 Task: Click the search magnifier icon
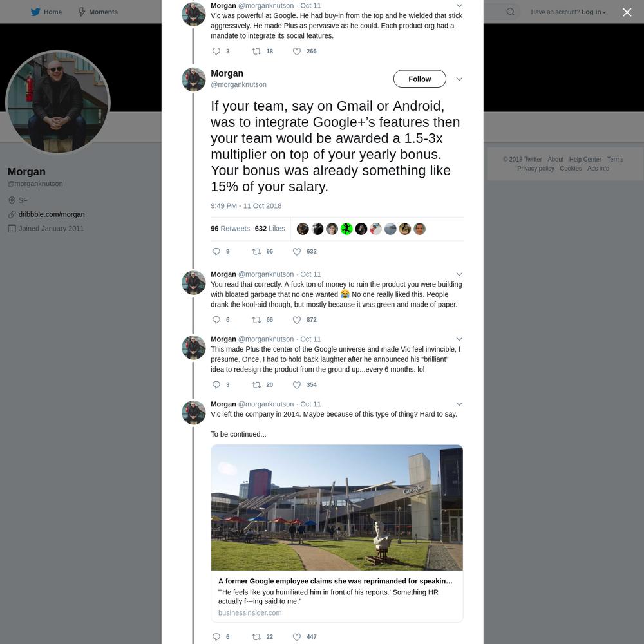tap(510, 12)
